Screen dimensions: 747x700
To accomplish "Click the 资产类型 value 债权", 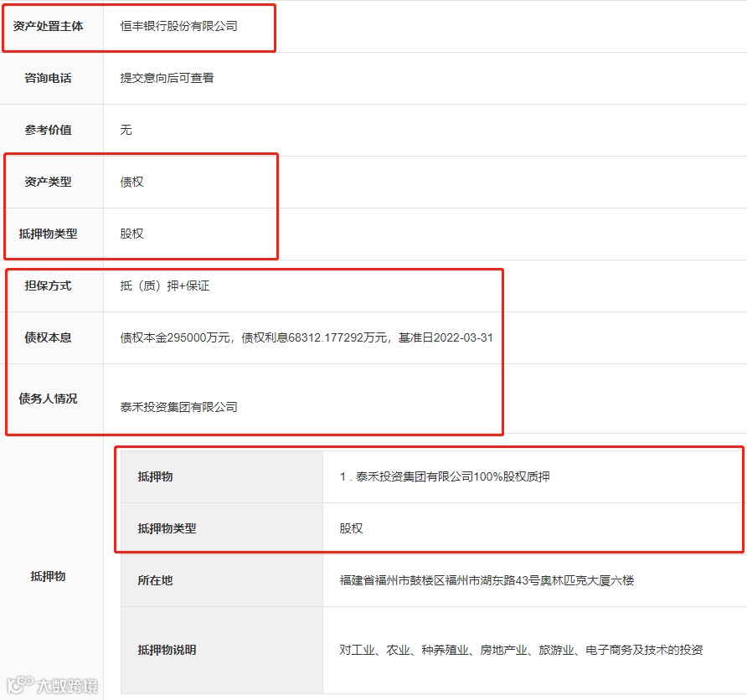I will click(x=131, y=182).
